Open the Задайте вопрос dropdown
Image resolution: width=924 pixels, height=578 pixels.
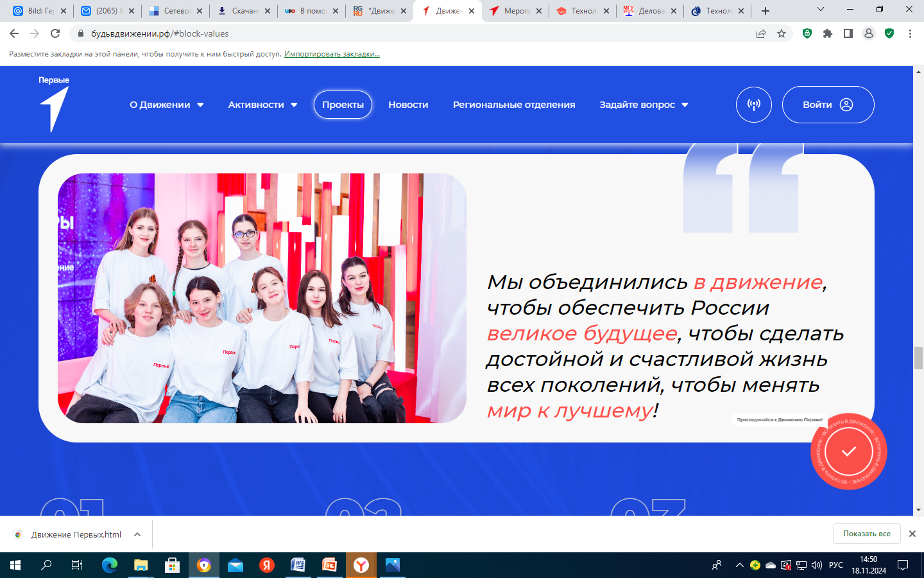click(x=644, y=105)
